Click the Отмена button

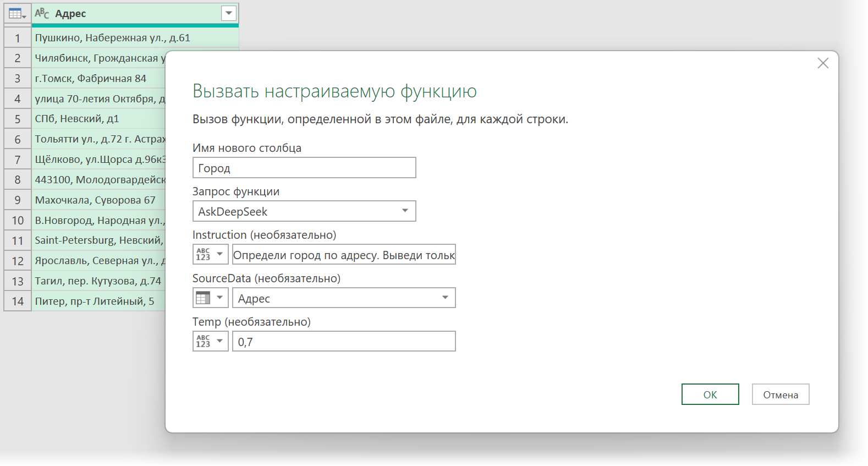781,394
